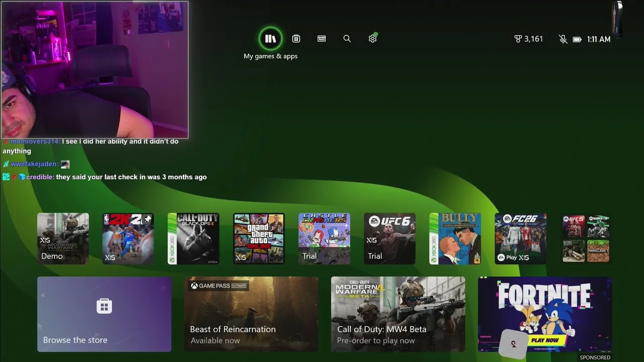Screen dimensions: 644x362
Task: Click the search magnifier icon
Action: 347,39
